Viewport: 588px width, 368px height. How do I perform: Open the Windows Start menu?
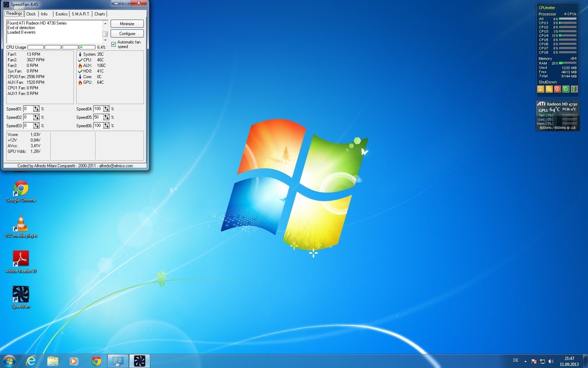pos(9,361)
